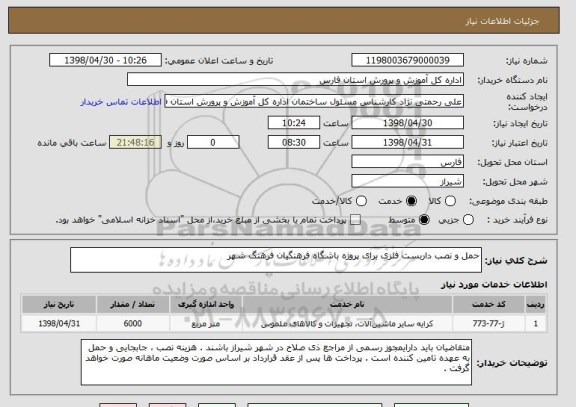The image size is (576, 407).
Task: Click the کد خدمت column header
Action: [489, 304]
